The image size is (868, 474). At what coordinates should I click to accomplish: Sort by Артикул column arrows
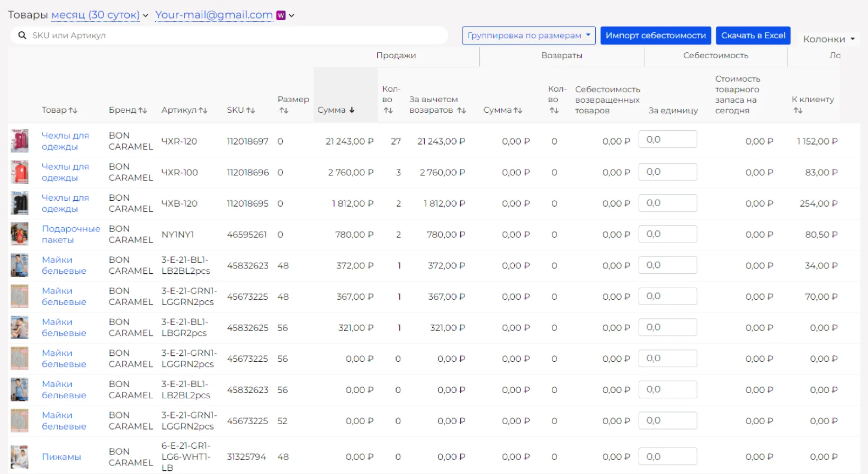pyautogui.click(x=203, y=110)
